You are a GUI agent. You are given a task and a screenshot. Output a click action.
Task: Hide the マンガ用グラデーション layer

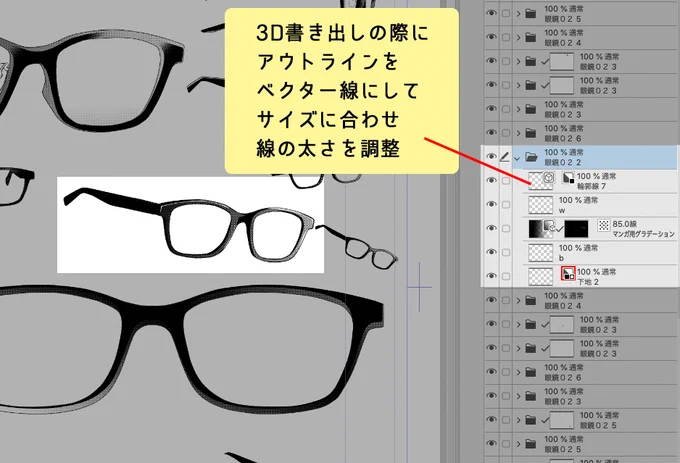(491, 228)
